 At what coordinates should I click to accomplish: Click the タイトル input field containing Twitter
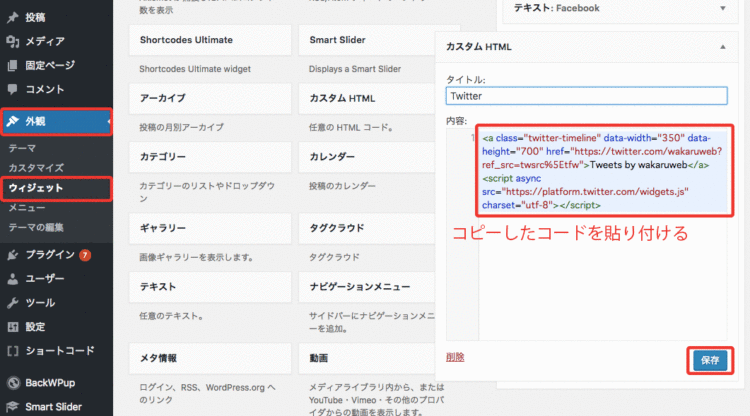[x=586, y=96]
